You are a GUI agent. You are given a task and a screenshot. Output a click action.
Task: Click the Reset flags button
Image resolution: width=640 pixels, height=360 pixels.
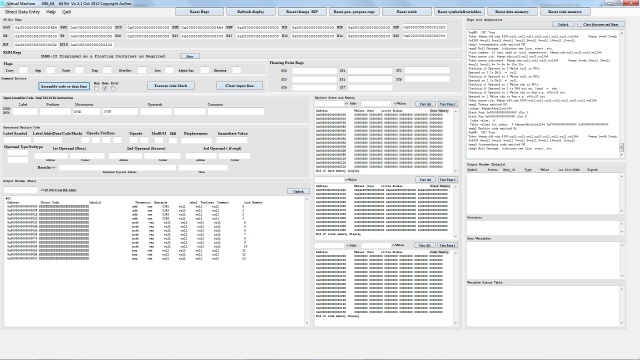[x=200, y=12]
